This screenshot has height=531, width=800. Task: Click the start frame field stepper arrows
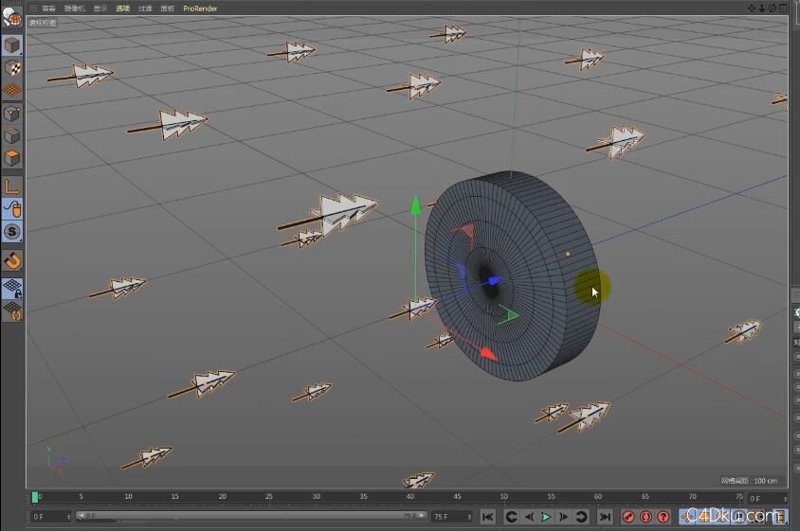pos(69,517)
